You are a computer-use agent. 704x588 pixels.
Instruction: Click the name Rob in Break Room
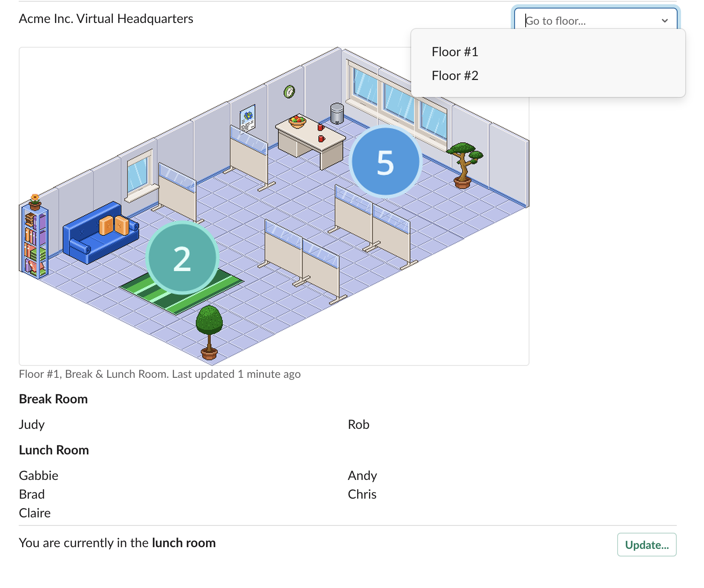358,425
